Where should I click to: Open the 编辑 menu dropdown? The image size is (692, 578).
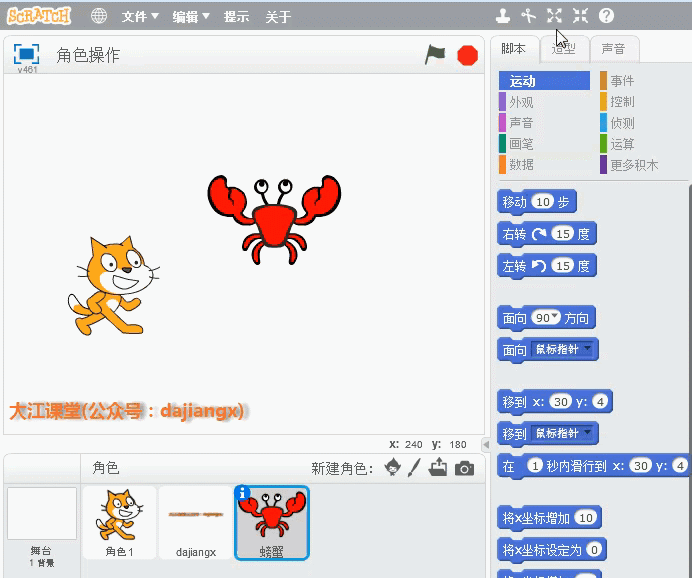(x=190, y=17)
